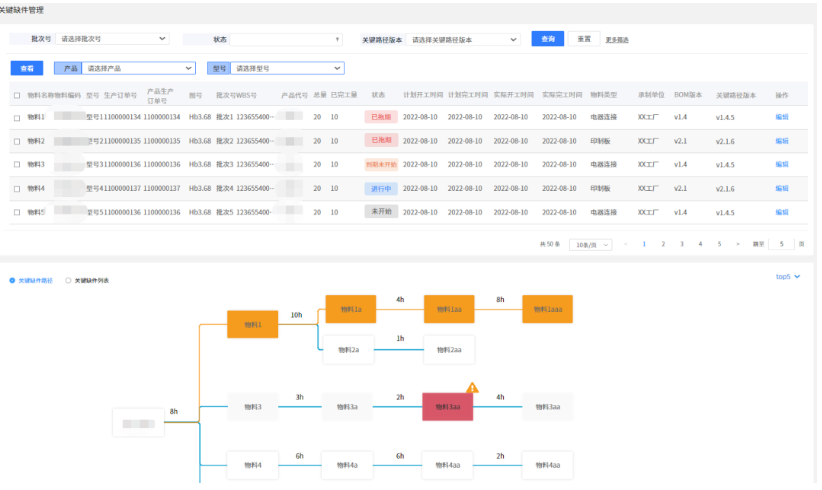Select 关键缺件列表 radio option

68,281
